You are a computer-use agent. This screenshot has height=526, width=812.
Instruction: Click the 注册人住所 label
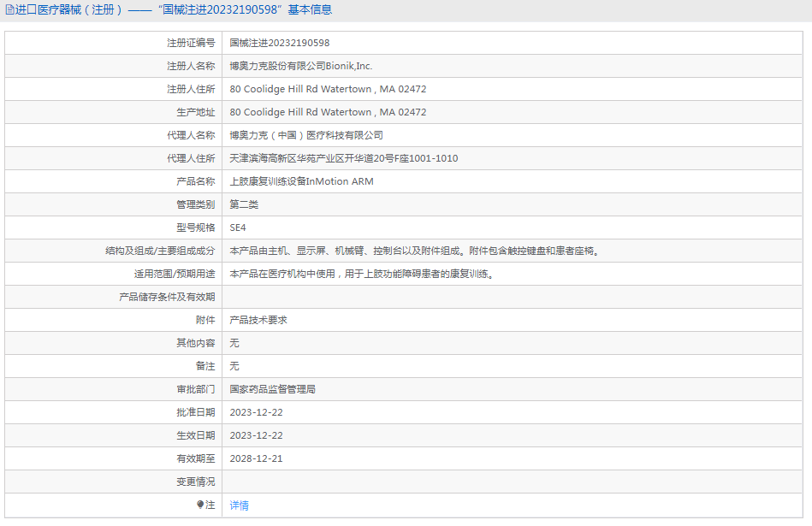click(191, 89)
